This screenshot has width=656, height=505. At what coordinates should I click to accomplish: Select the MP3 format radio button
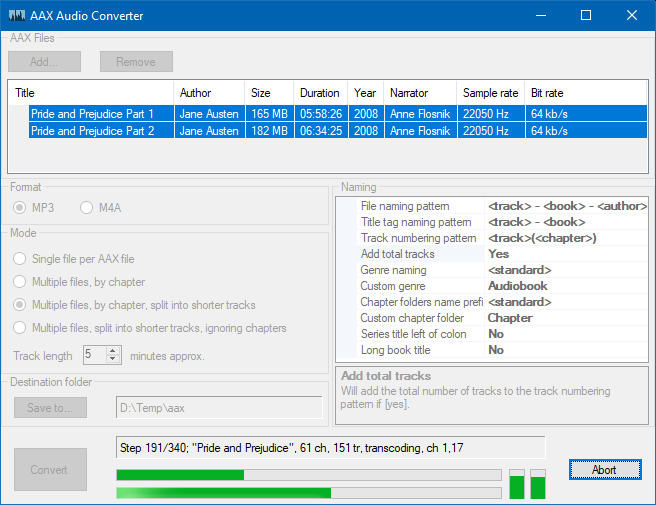[x=21, y=207]
